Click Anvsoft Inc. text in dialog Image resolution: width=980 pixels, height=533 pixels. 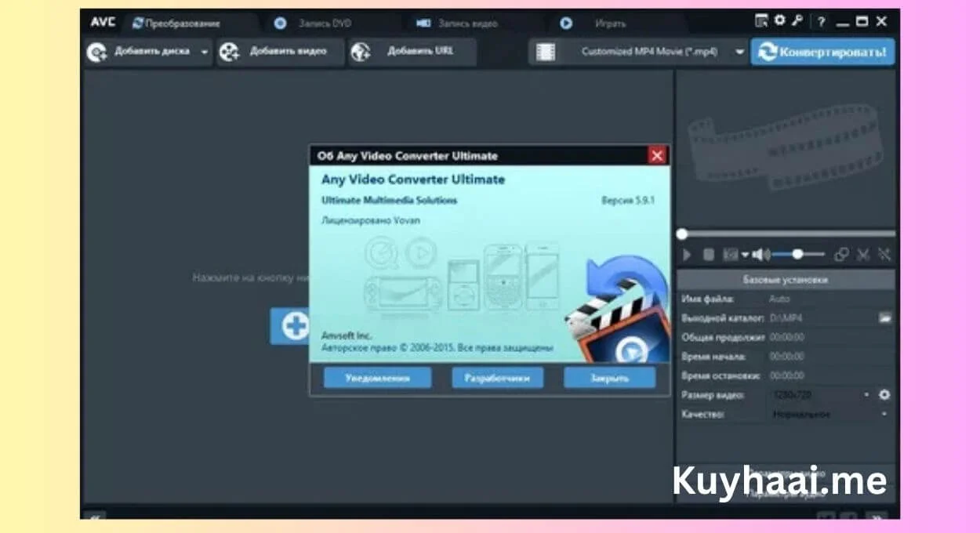[347, 335]
